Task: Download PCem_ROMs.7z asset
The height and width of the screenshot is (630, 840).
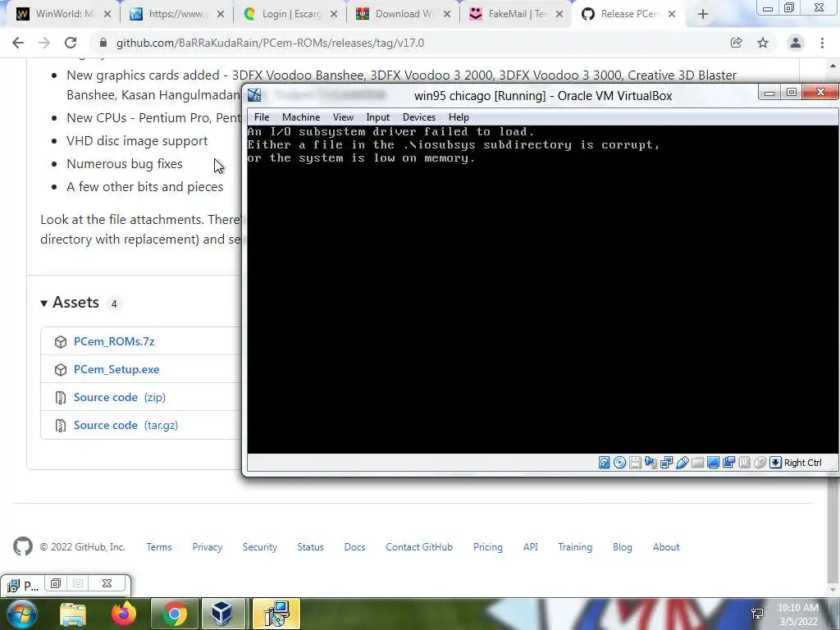Action: point(114,341)
